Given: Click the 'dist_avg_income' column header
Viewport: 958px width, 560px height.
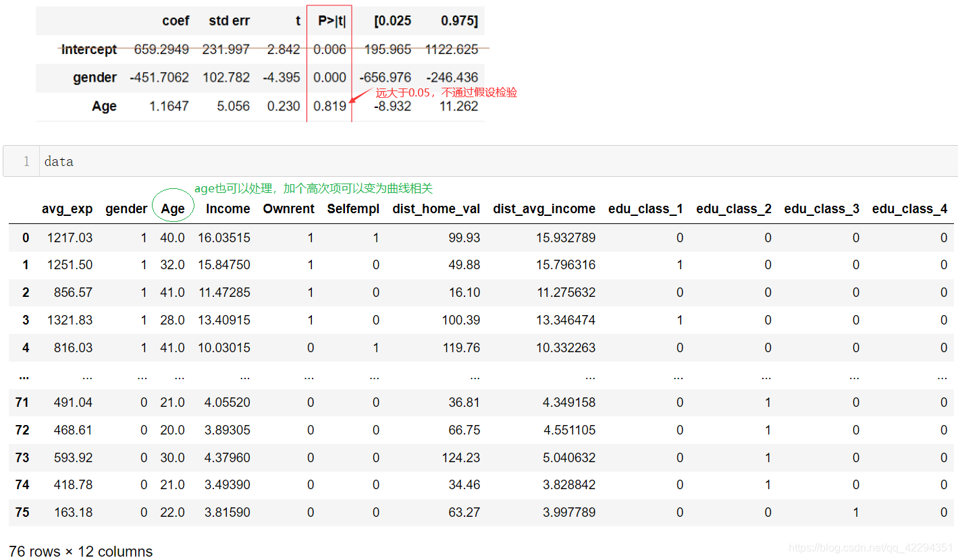Looking at the screenshot, I should [544, 209].
